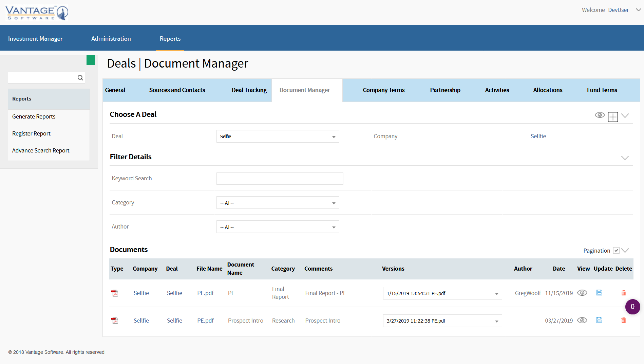
Task: Click the 03/27/2019 date cell
Action: (559, 321)
